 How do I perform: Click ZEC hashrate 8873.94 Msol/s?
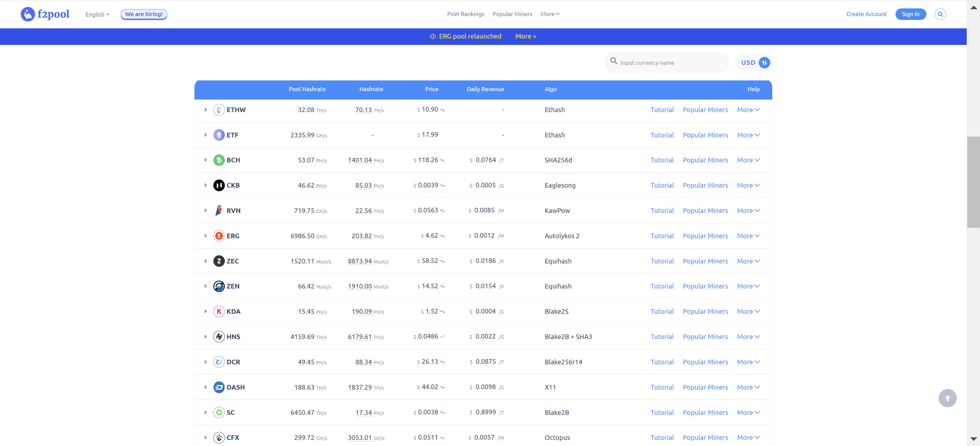(x=368, y=261)
